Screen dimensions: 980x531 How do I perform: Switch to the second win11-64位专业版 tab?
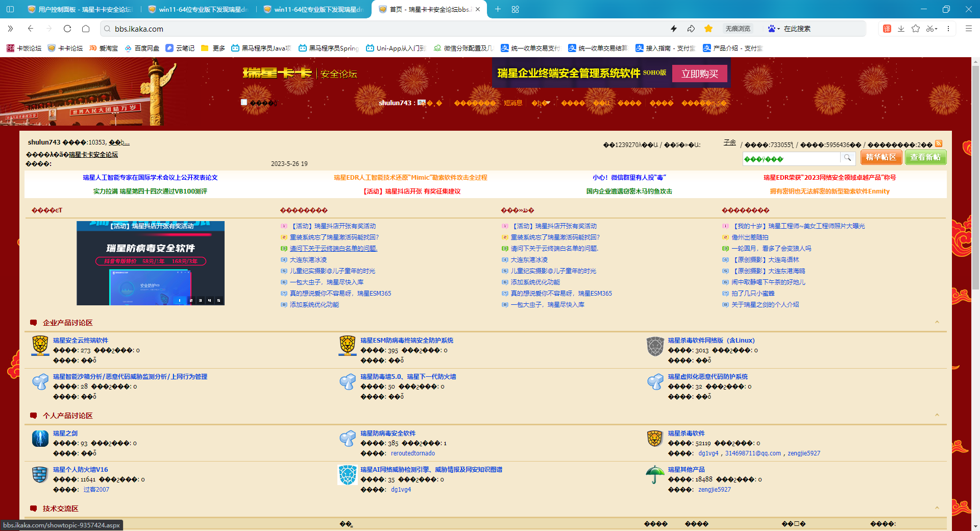(314, 9)
